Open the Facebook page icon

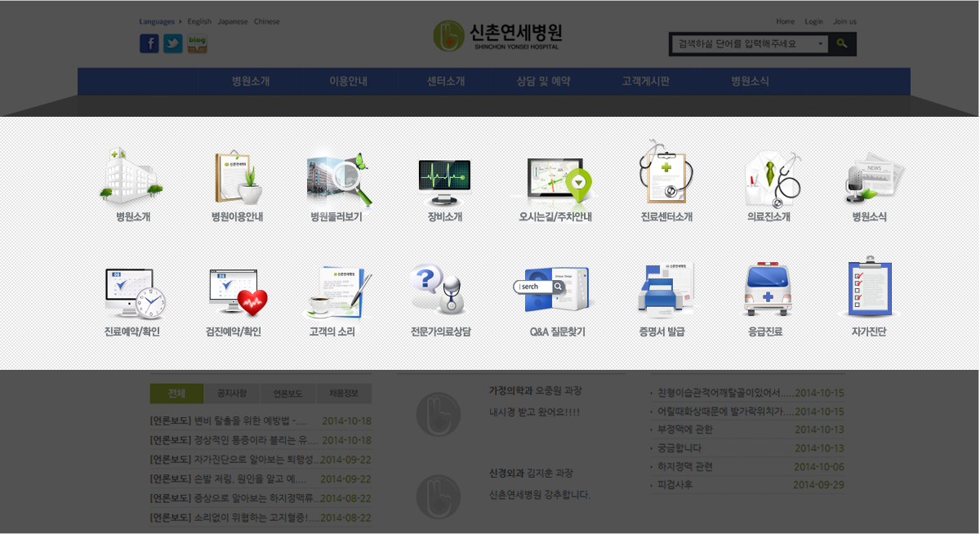(149, 43)
